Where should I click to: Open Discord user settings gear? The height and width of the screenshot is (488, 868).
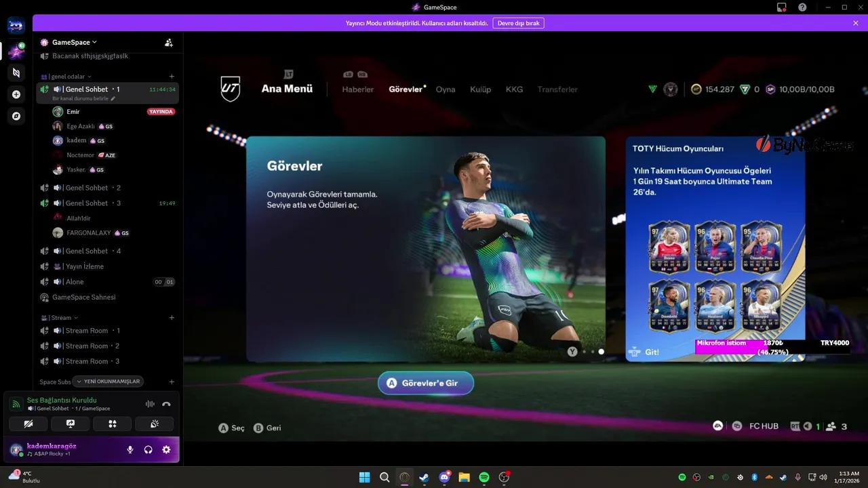166,449
